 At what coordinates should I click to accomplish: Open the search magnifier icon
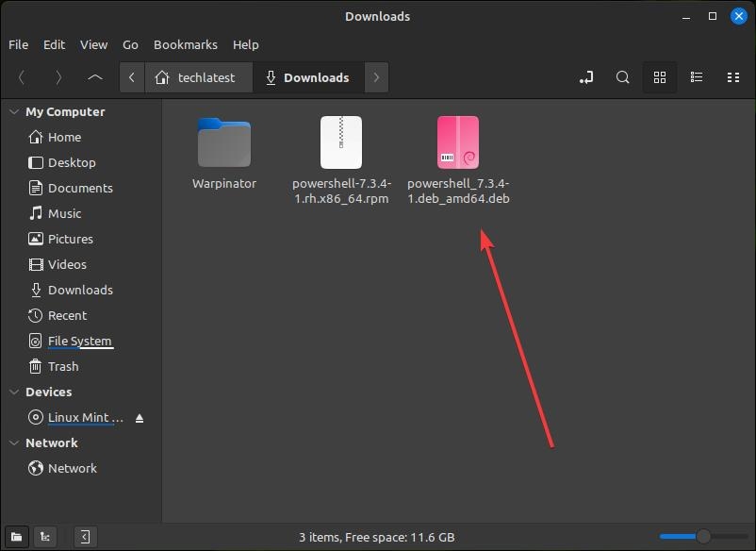tap(622, 77)
